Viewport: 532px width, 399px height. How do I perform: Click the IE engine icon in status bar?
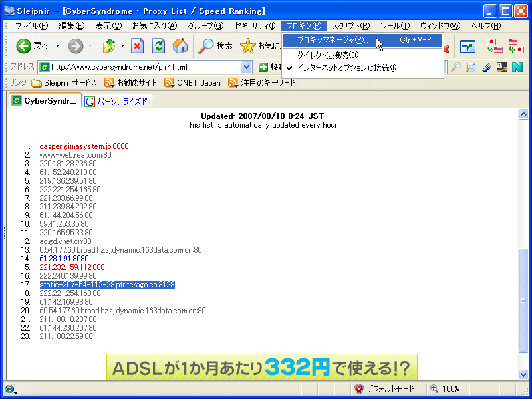pos(10,389)
